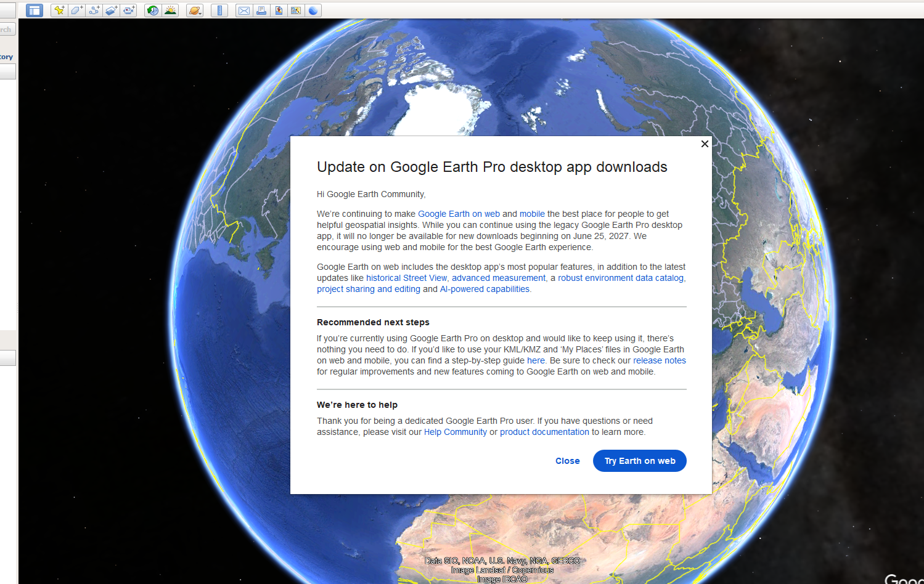This screenshot has height=584, width=924.
Task: Open the release notes link
Action: [660, 360]
